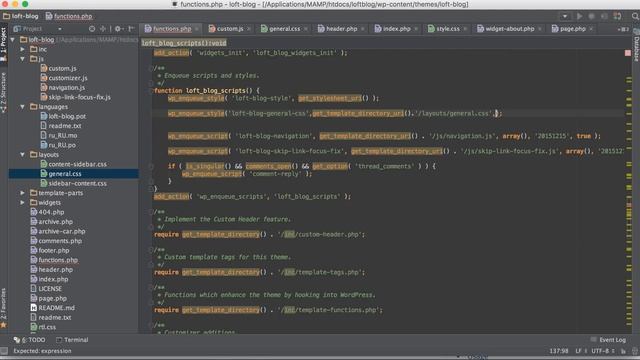This screenshot has height=360, width=640.
Task: Click hide Project panel icon
Action: [x=131, y=29]
